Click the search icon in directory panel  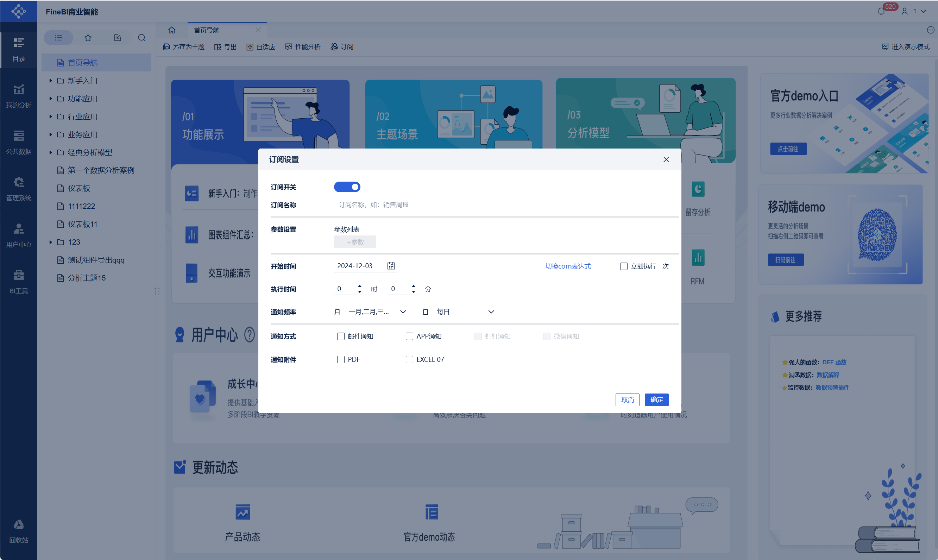142,38
